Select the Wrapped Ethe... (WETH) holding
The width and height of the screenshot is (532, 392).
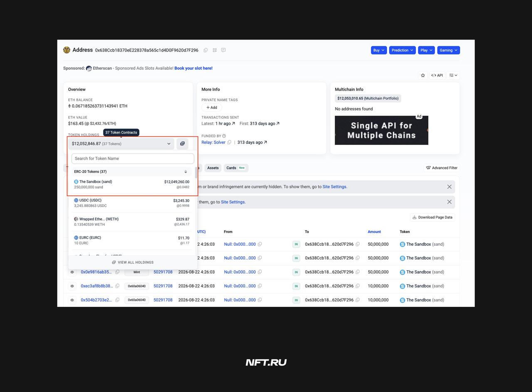pyautogui.click(x=132, y=221)
